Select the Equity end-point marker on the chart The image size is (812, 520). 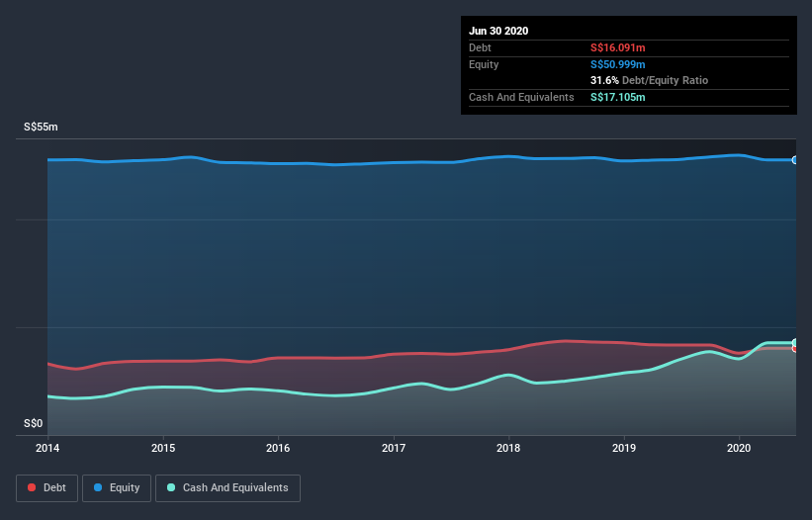(795, 160)
